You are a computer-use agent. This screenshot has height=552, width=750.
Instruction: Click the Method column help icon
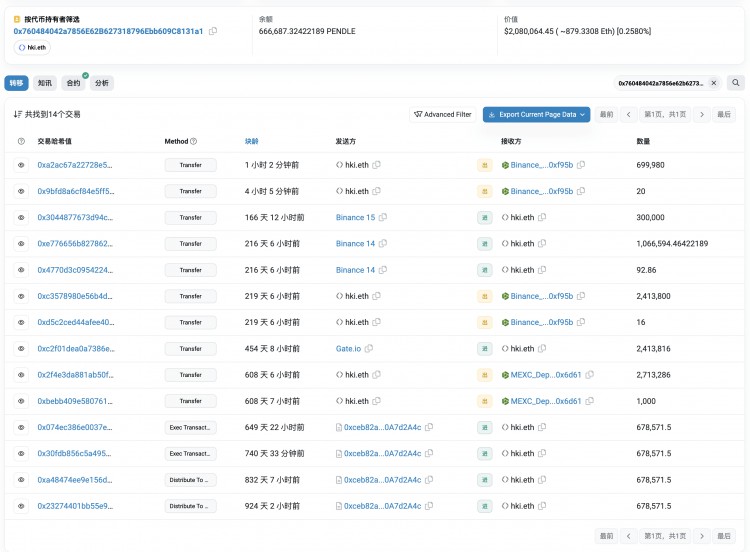[194, 142]
